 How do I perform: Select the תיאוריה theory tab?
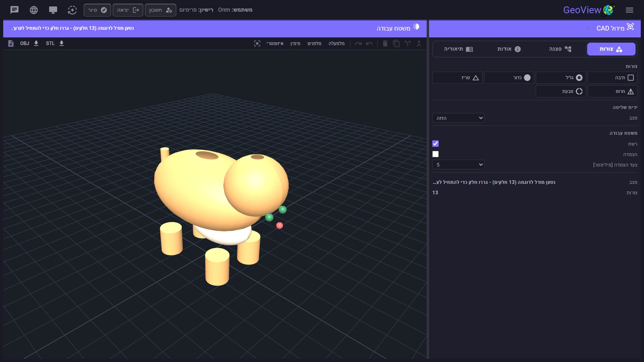[x=458, y=49]
